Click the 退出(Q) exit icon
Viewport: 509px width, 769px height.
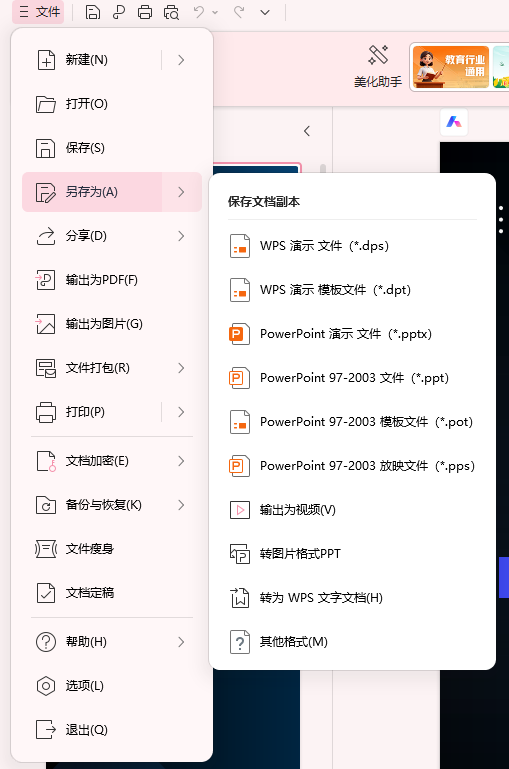coord(46,730)
